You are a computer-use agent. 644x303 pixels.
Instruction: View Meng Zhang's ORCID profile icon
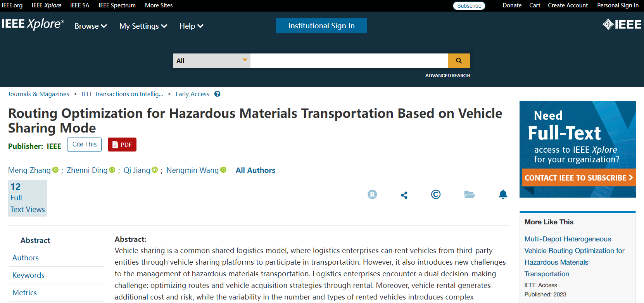coord(55,170)
